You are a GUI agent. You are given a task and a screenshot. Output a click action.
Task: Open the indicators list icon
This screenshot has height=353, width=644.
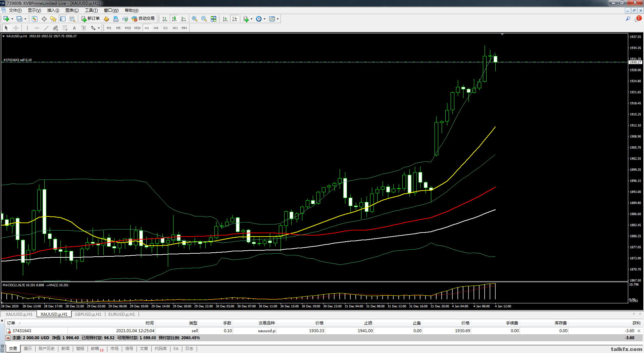pyautogui.click(x=246, y=19)
